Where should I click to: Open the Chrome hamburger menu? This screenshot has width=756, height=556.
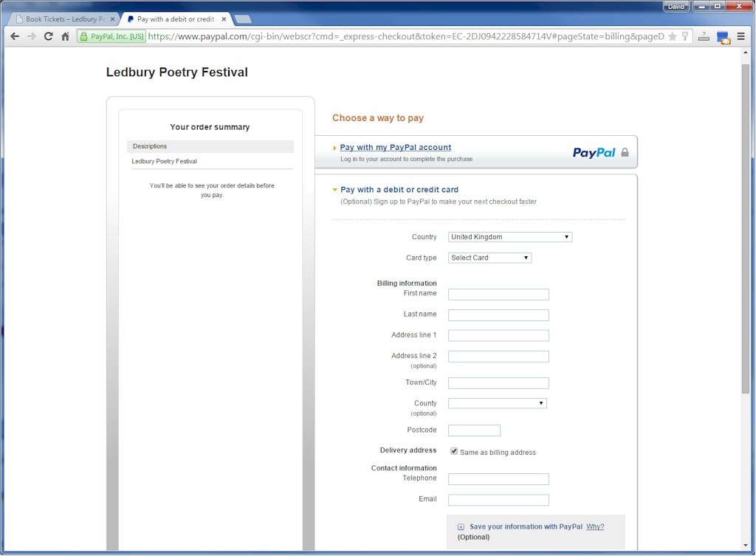(x=740, y=36)
